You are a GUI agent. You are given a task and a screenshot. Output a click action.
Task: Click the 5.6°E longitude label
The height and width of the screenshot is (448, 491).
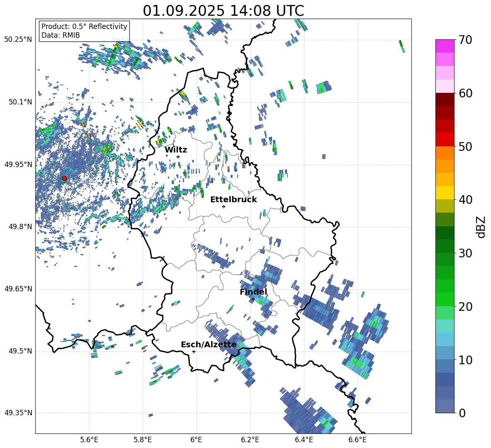tap(89, 440)
